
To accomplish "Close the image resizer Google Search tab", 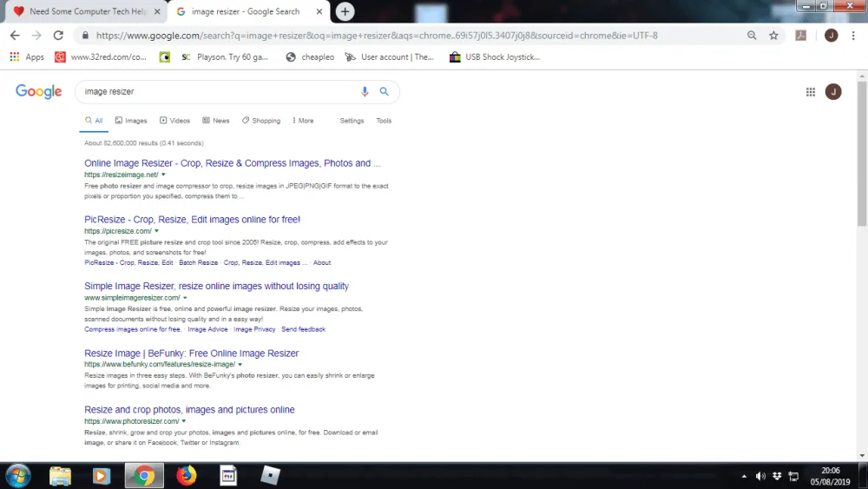I will coord(319,11).
